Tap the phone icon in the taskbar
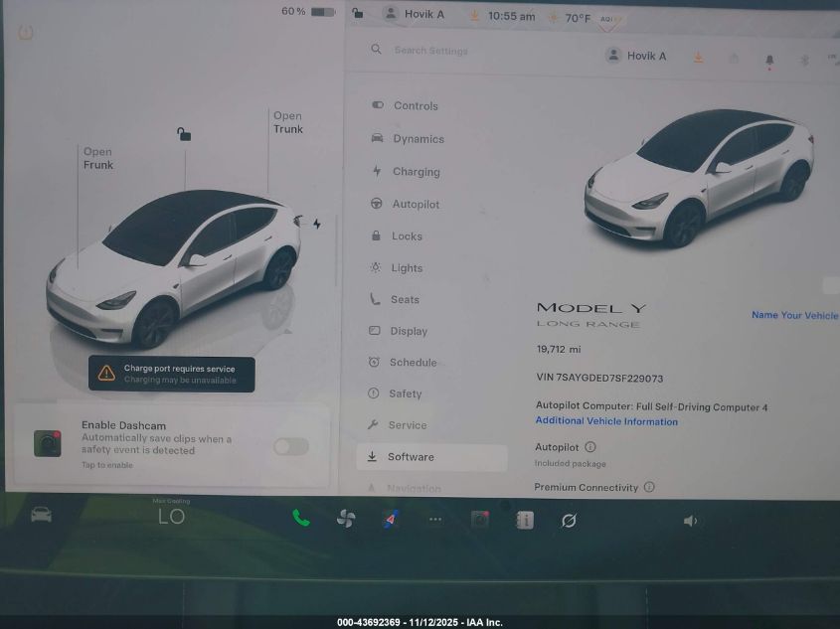Image resolution: width=840 pixels, height=629 pixels. point(300,519)
